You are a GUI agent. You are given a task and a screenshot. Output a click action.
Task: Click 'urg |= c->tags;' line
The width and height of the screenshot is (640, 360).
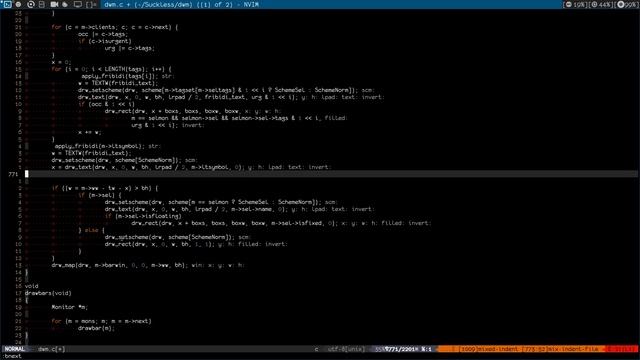129,48
